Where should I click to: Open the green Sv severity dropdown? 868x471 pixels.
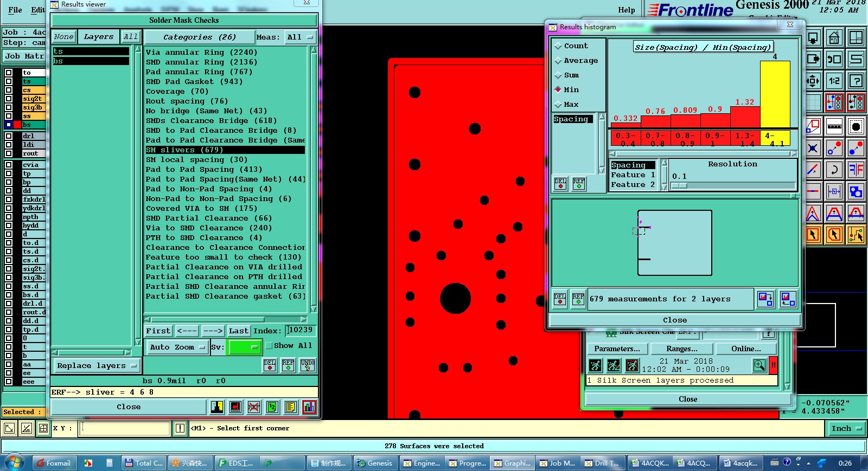(x=246, y=347)
